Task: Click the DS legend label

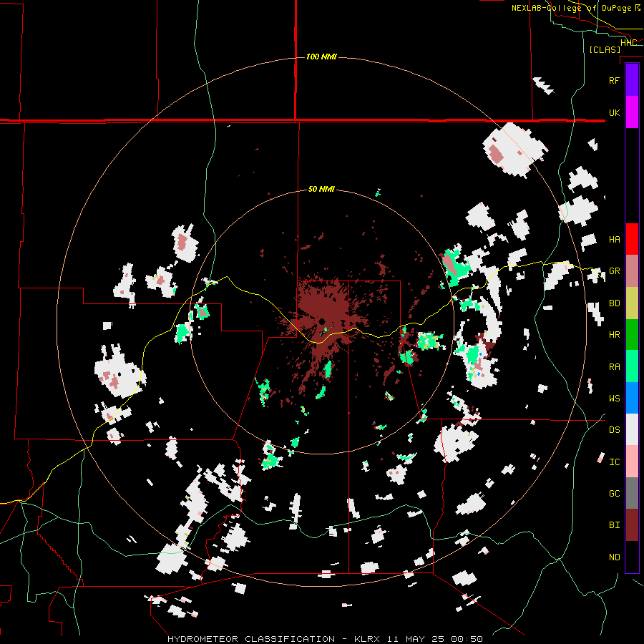Action: [614, 430]
